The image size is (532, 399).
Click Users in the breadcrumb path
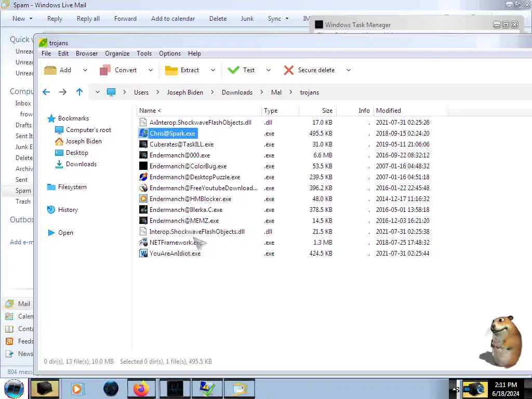click(141, 92)
